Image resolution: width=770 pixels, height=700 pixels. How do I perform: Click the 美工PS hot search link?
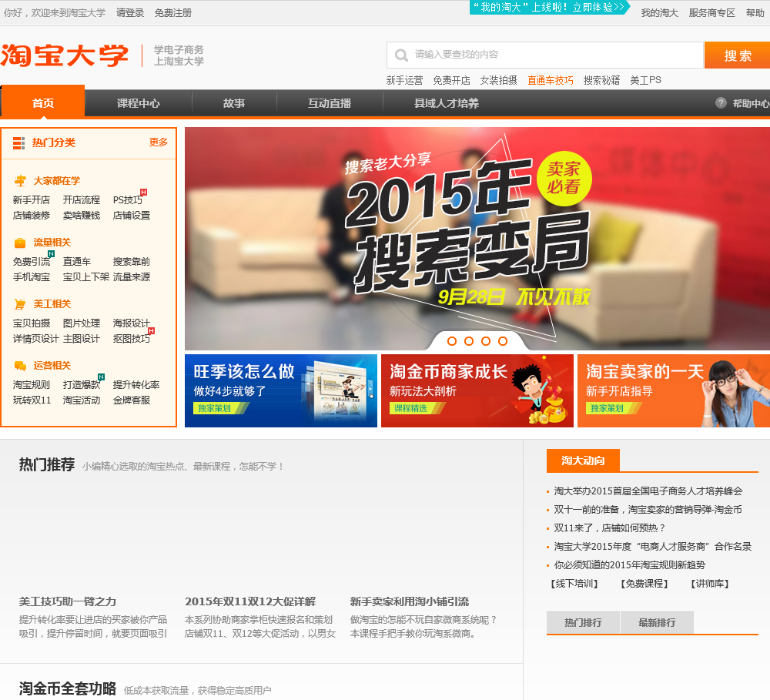coord(645,80)
